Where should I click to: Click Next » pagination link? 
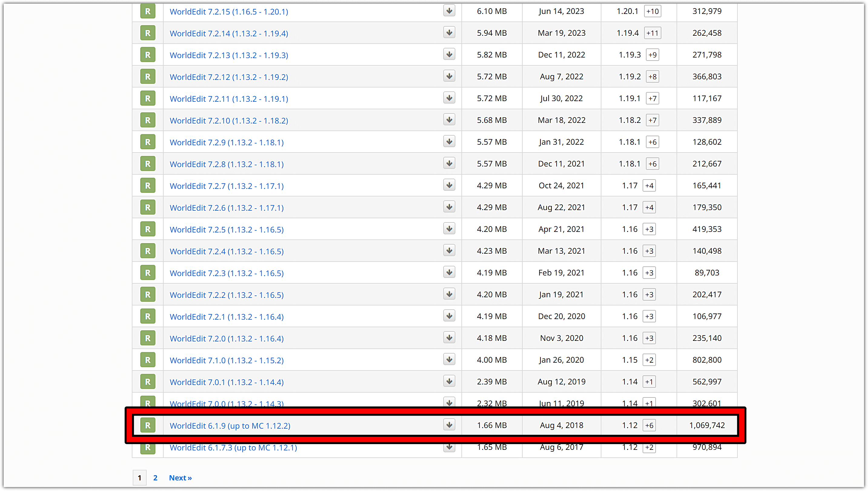(180, 477)
